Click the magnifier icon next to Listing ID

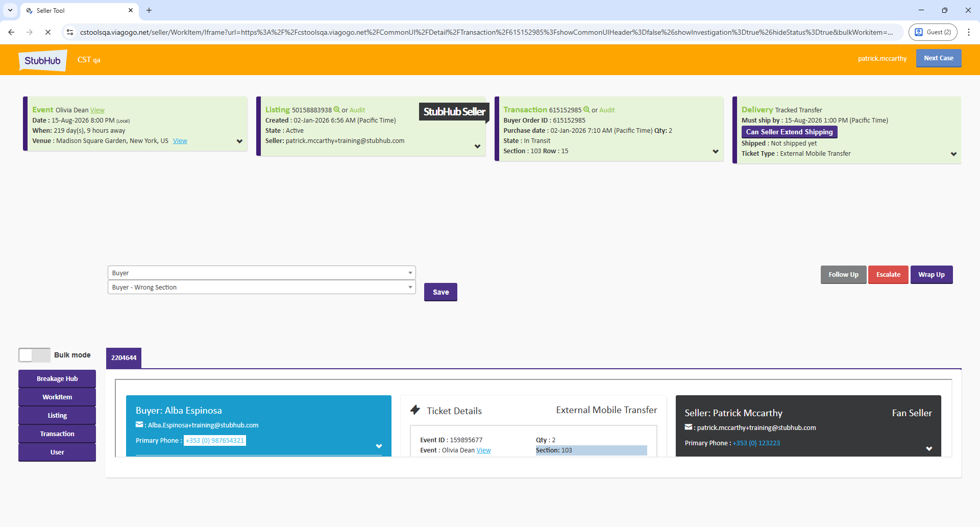click(x=337, y=110)
